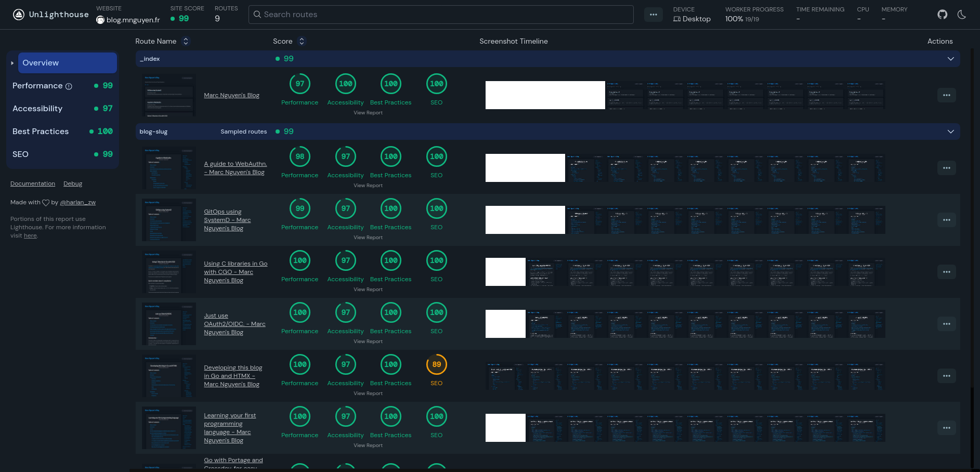
Task: Open actions menu for Developing this blog row
Action: point(946,376)
